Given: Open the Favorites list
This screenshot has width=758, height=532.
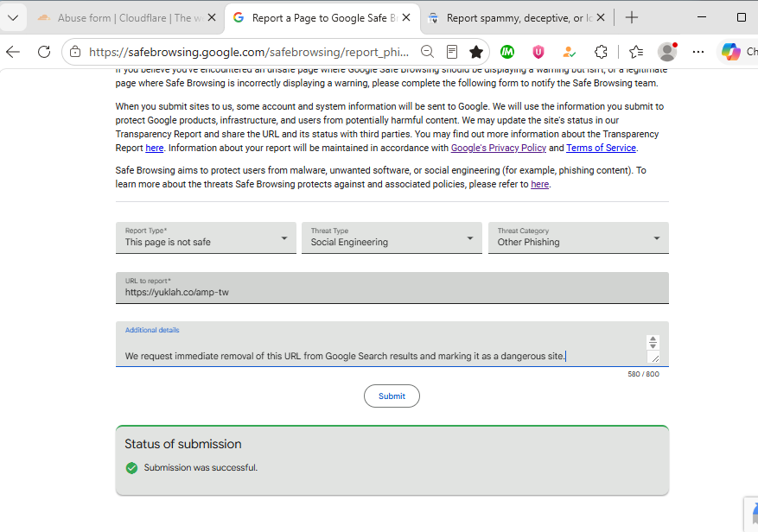Looking at the screenshot, I should (x=635, y=52).
